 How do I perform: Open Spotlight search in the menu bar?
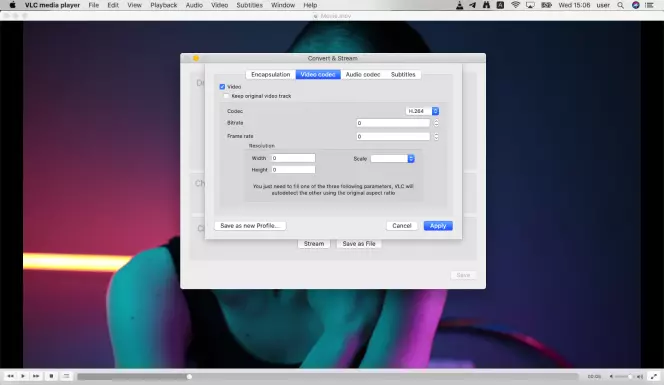tap(620, 5)
